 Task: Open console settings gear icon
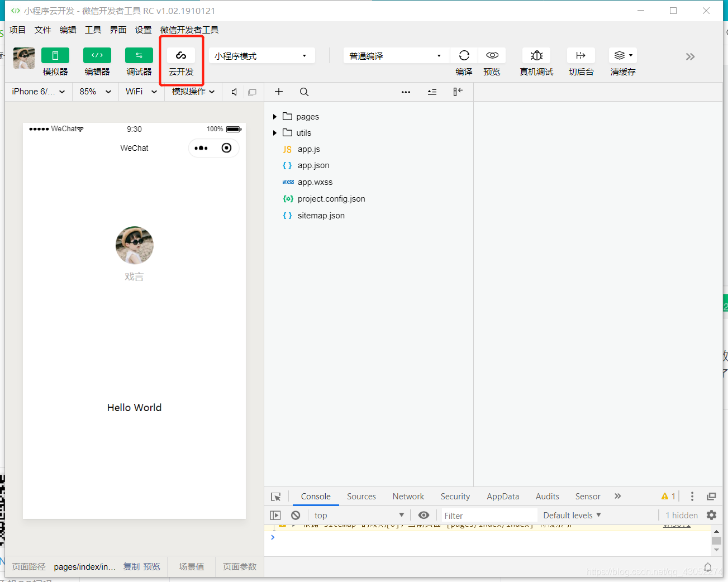coord(711,515)
